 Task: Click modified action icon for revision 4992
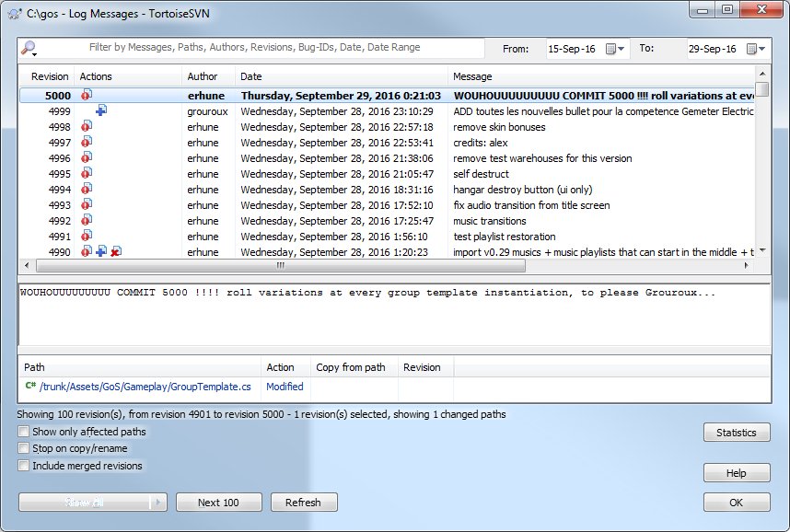(x=87, y=220)
